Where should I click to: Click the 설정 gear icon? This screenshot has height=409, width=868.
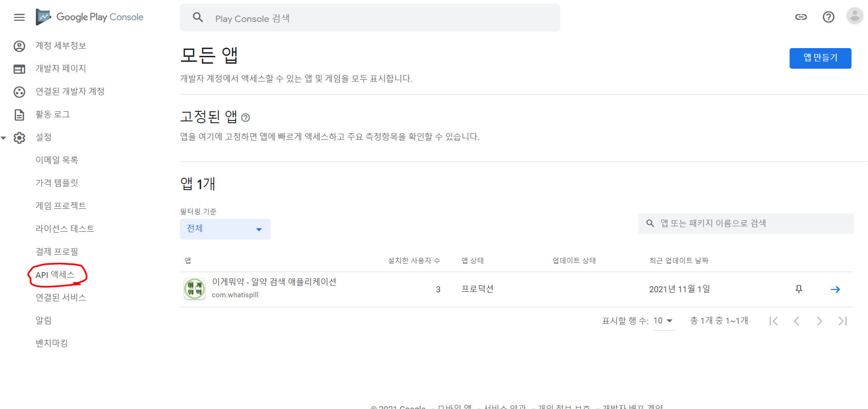19,137
